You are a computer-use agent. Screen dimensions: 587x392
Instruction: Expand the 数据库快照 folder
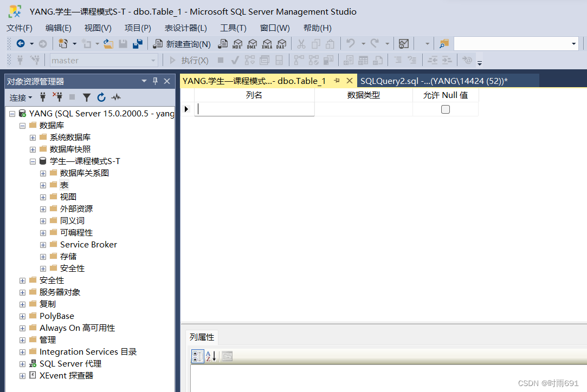coord(33,149)
